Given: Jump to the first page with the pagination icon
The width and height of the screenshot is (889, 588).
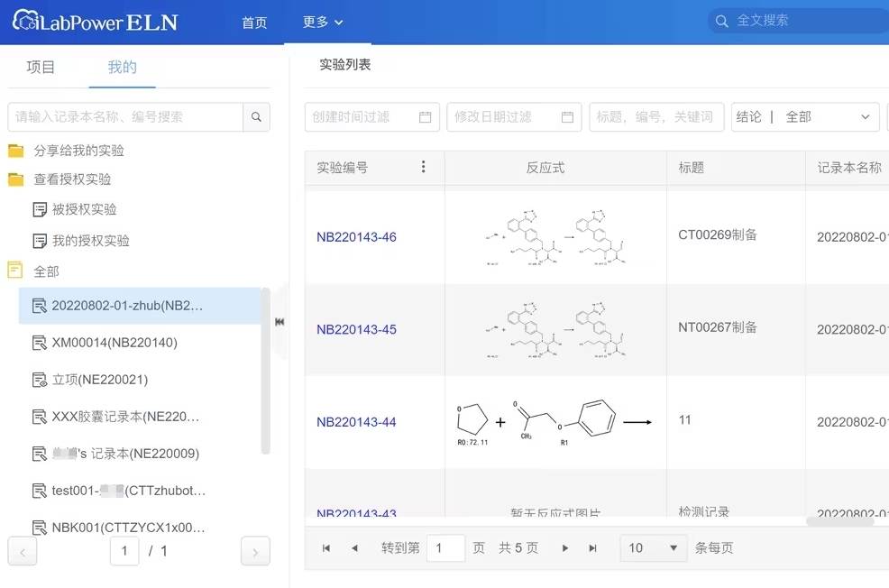Looking at the screenshot, I should click(x=325, y=547).
